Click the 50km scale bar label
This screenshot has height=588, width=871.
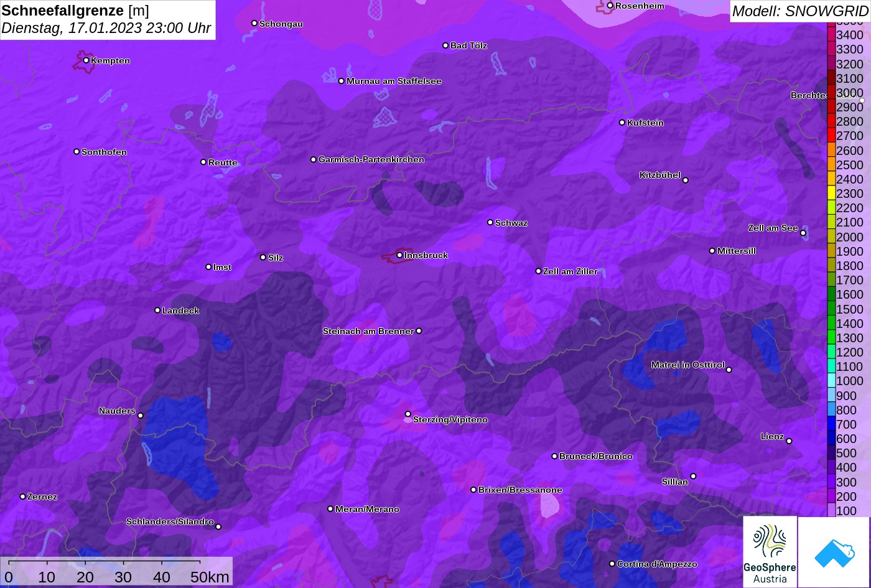(210, 577)
